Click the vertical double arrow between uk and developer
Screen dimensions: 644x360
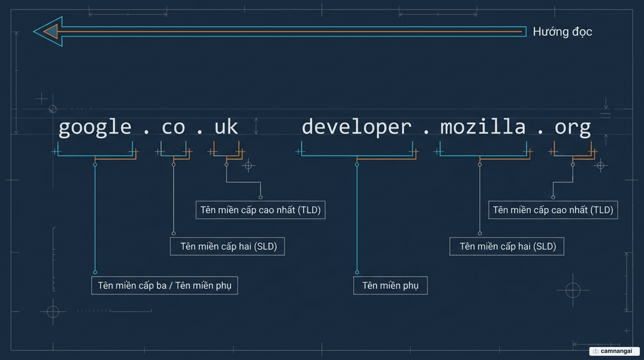[x=257, y=127]
